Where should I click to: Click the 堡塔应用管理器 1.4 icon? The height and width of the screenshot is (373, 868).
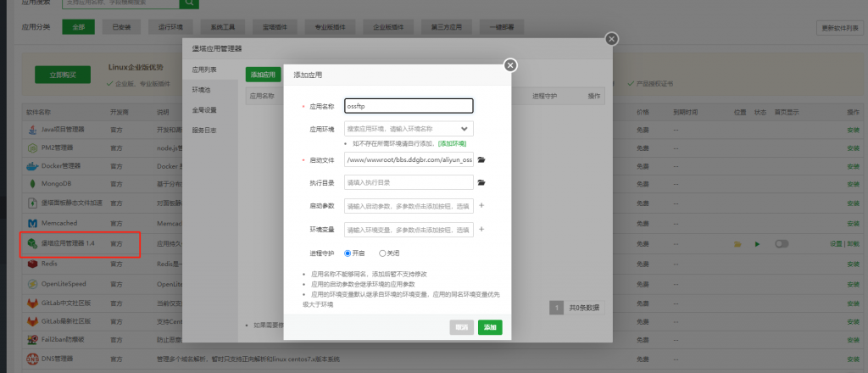click(32, 243)
